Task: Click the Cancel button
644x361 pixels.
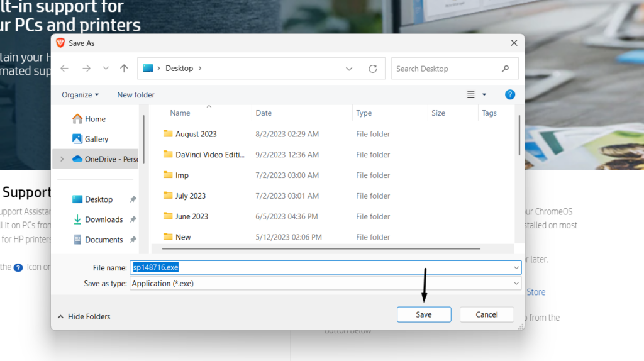Action: (x=487, y=314)
